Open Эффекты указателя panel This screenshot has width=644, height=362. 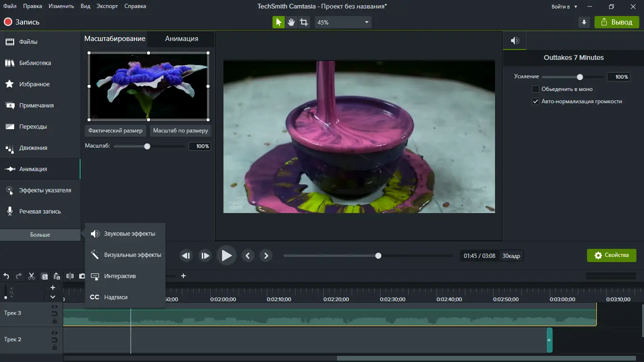point(41,190)
